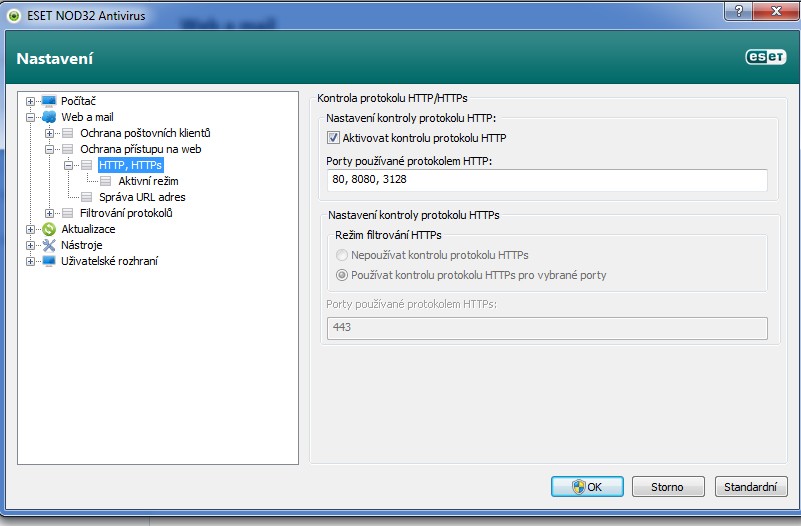Click the list icon beside Ochrana přístupu na web
Viewport: 801px width, 526px height.
67,149
